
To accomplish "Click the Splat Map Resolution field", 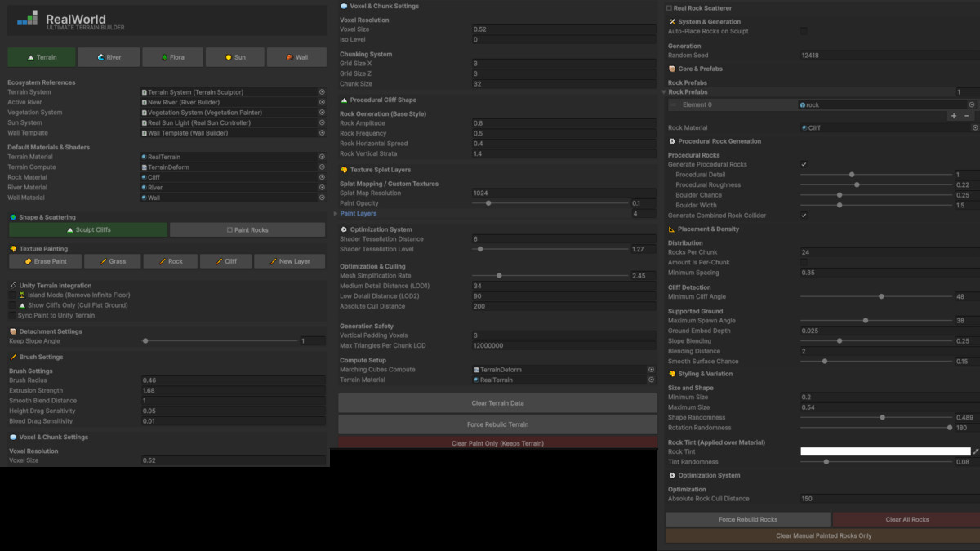I will (x=563, y=193).
